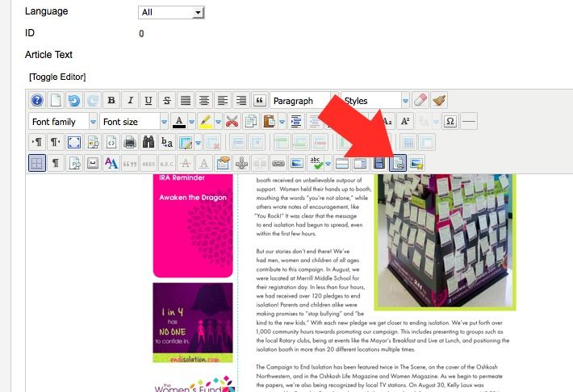Click the Insert Image icon
573x392 pixels.
coord(297,163)
